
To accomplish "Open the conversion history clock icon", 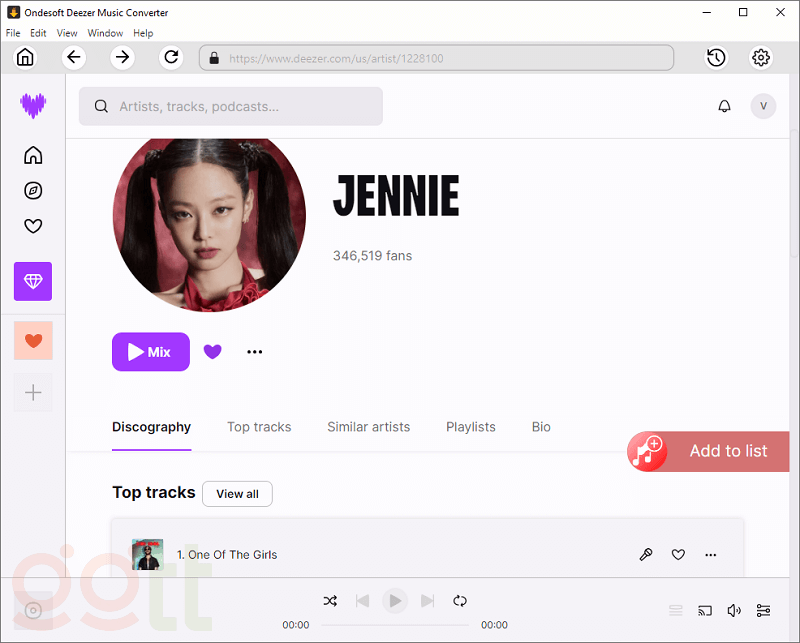I will [716, 58].
